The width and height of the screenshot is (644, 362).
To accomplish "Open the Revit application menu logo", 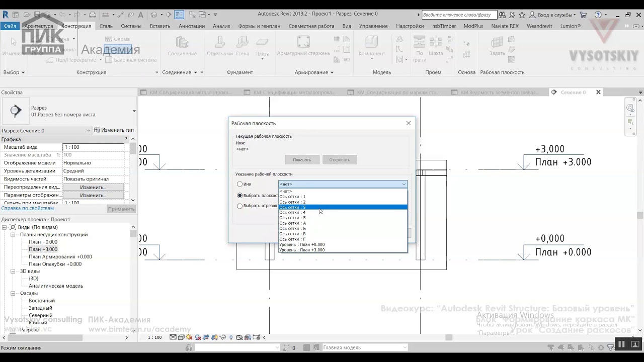I will 5,15.
